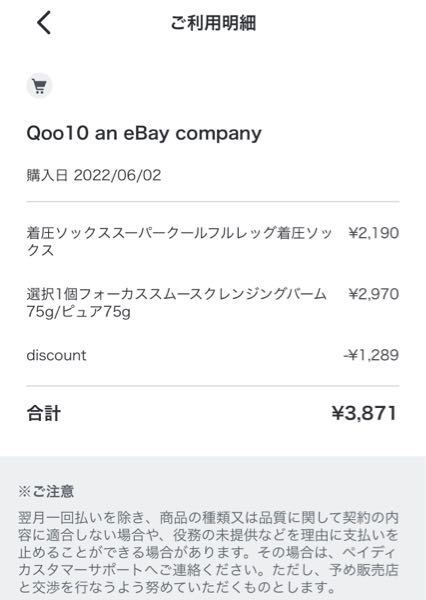This screenshot has width=426, height=600.
Task: Select the 着圧ソックス item description
Action: click(x=179, y=241)
